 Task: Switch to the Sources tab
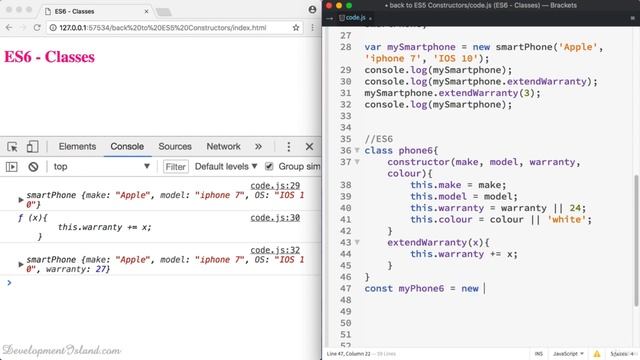pyautogui.click(x=175, y=147)
